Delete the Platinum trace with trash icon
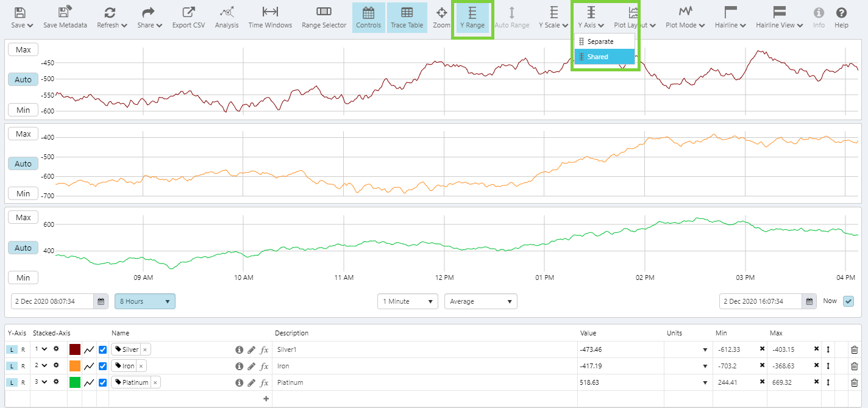The width and height of the screenshot is (868, 408). [854, 382]
